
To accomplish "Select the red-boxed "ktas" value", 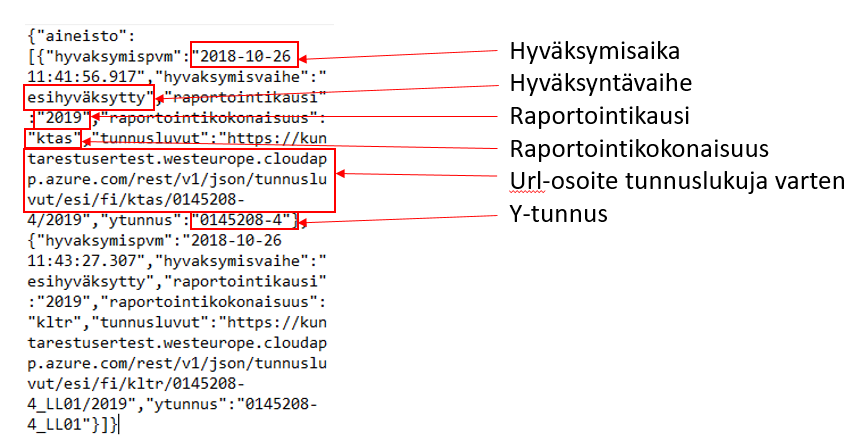I will point(55,138).
